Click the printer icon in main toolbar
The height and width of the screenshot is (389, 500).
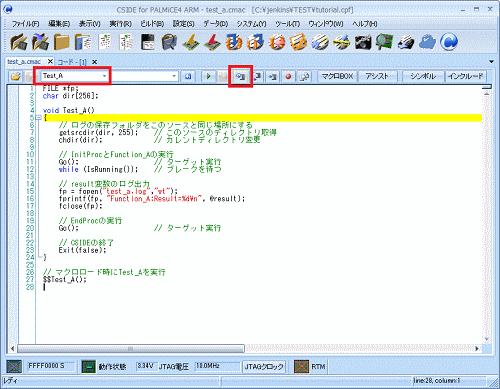pyautogui.click(x=406, y=42)
